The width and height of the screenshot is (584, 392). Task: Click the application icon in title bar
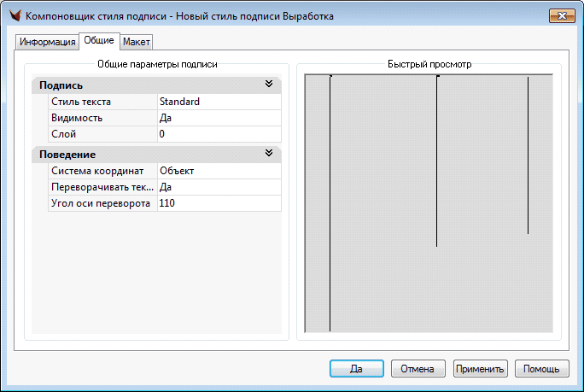15,16
